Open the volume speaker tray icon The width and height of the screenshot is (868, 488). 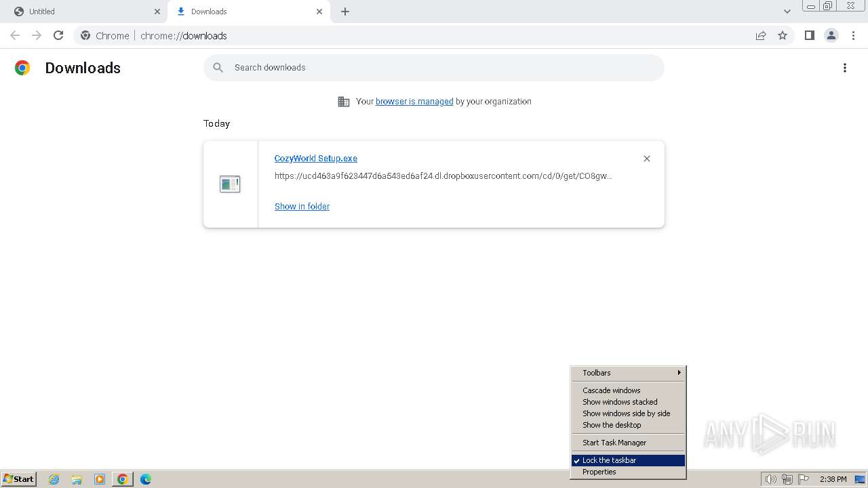[770, 479]
